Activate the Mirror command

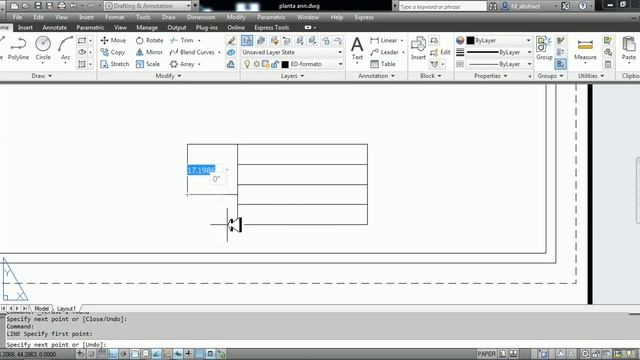149,52
